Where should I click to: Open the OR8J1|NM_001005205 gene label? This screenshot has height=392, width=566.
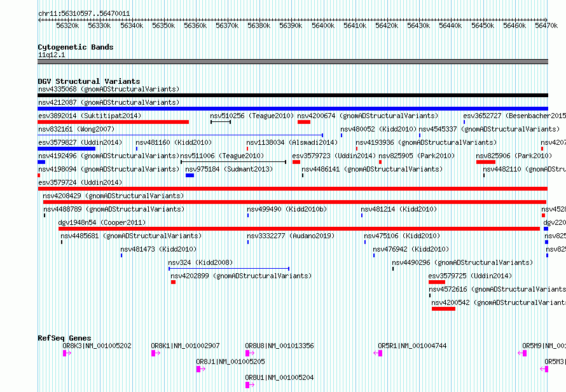pyautogui.click(x=230, y=362)
